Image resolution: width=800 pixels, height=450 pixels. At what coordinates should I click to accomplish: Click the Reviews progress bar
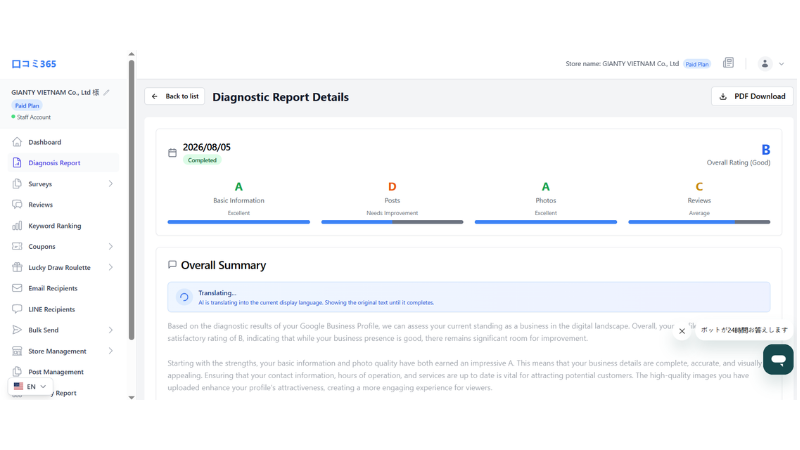(699, 222)
